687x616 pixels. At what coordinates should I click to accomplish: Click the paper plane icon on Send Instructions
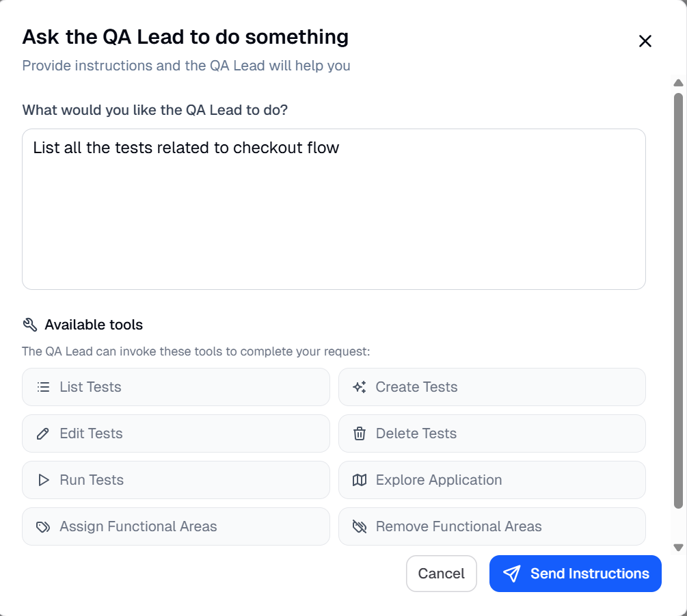click(x=511, y=574)
